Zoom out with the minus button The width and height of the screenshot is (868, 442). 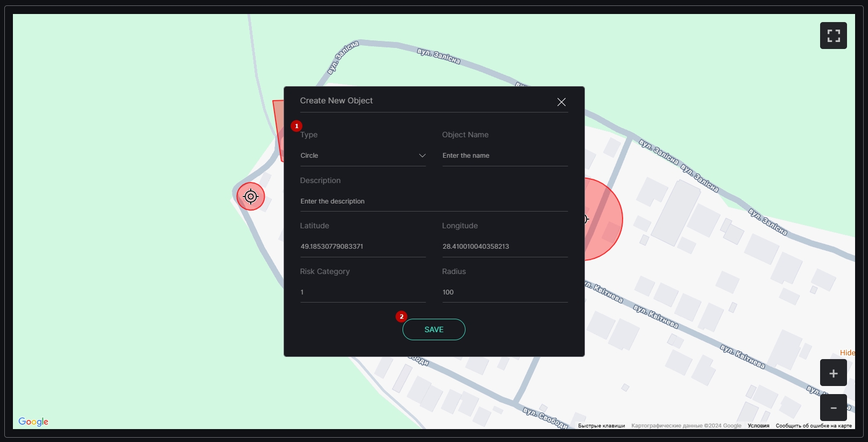pyautogui.click(x=833, y=408)
